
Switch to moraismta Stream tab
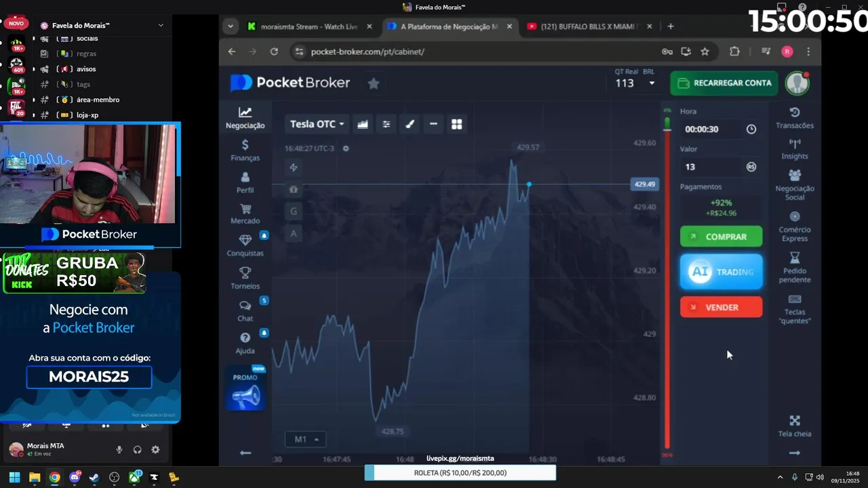click(309, 26)
